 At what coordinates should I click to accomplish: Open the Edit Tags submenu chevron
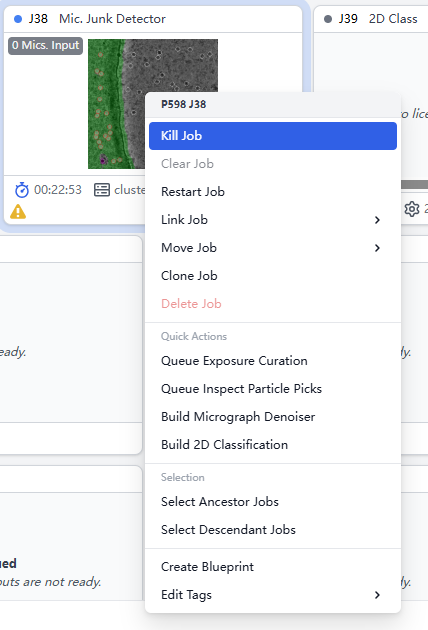click(377, 595)
